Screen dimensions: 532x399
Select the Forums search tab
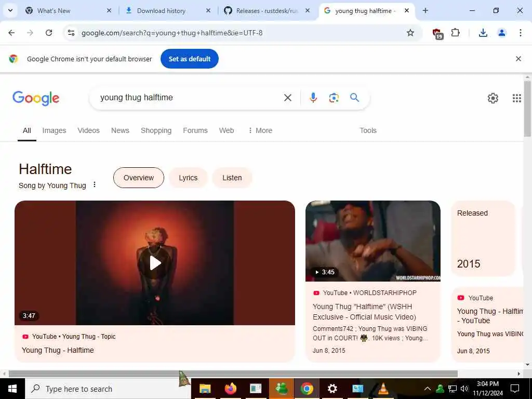click(x=195, y=130)
